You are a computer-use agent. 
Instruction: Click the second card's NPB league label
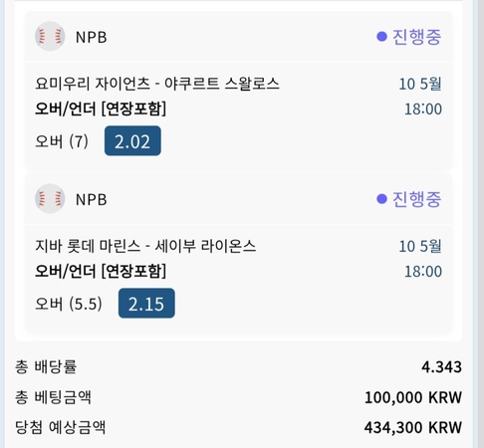tap(92, 199)
